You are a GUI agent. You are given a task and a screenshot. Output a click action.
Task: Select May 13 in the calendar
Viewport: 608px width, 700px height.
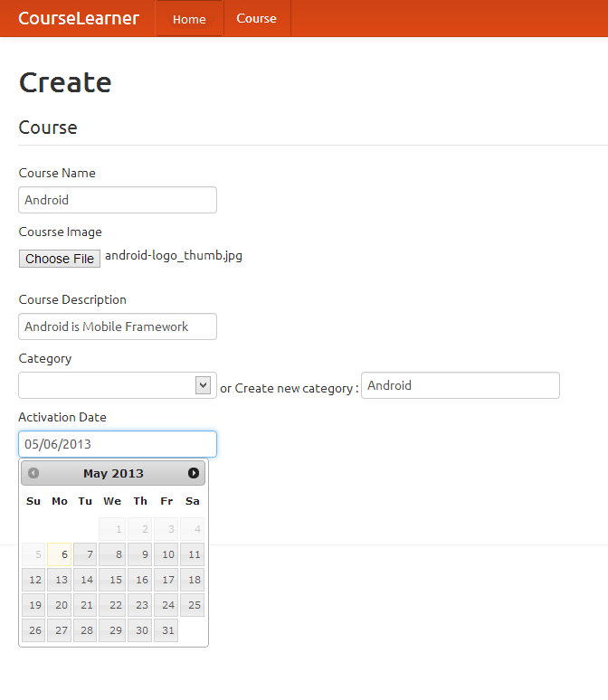click(x=60, y=580)
